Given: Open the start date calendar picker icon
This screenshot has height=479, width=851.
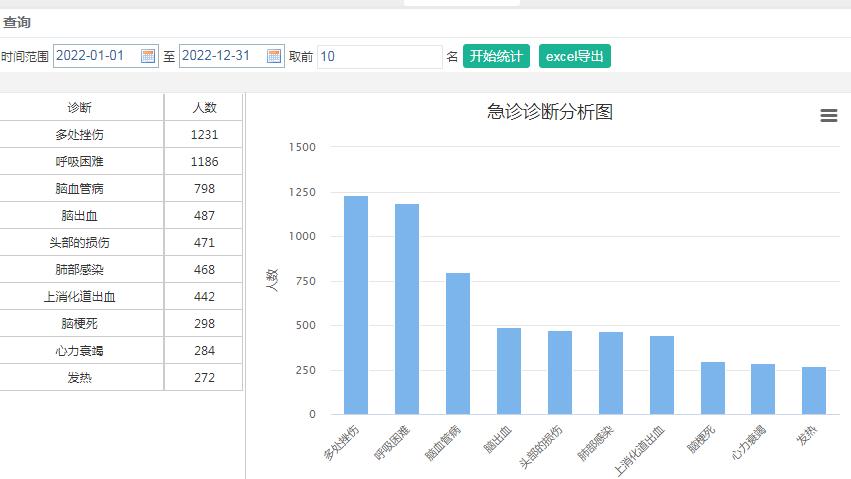Looking at the screenshot, I should click(148, 57).
